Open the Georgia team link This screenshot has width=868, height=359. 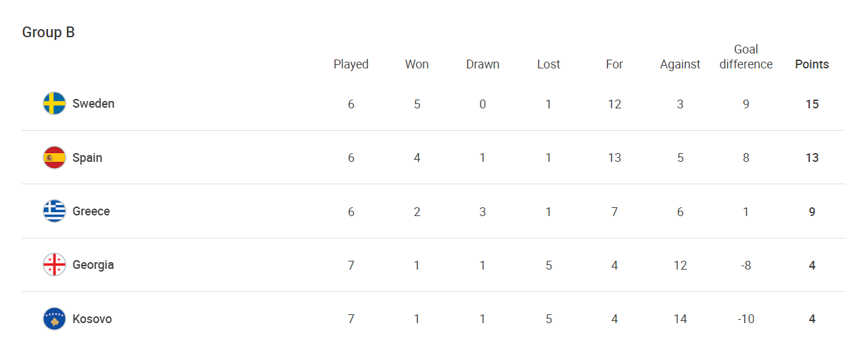93,265
